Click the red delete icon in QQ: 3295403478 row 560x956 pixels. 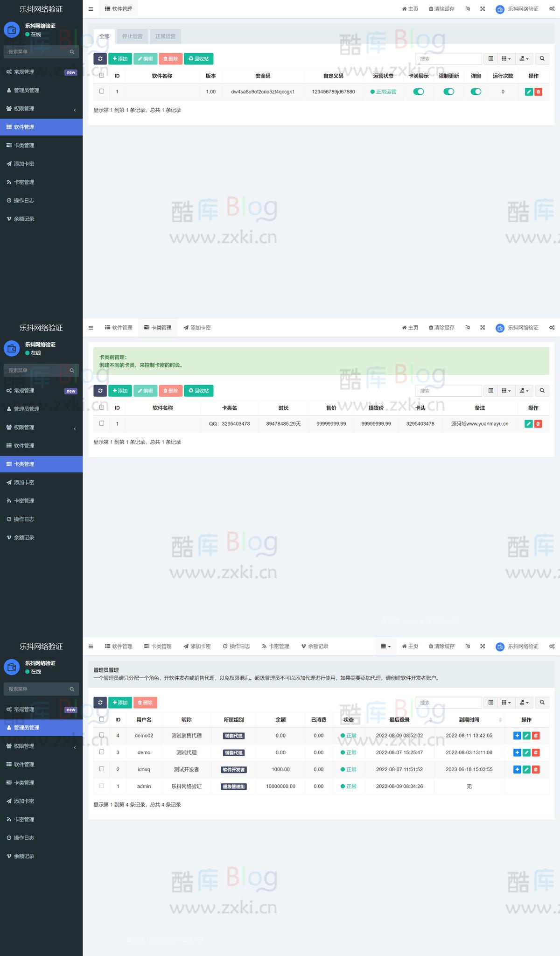pyautogui.click(x=538, y=423)
